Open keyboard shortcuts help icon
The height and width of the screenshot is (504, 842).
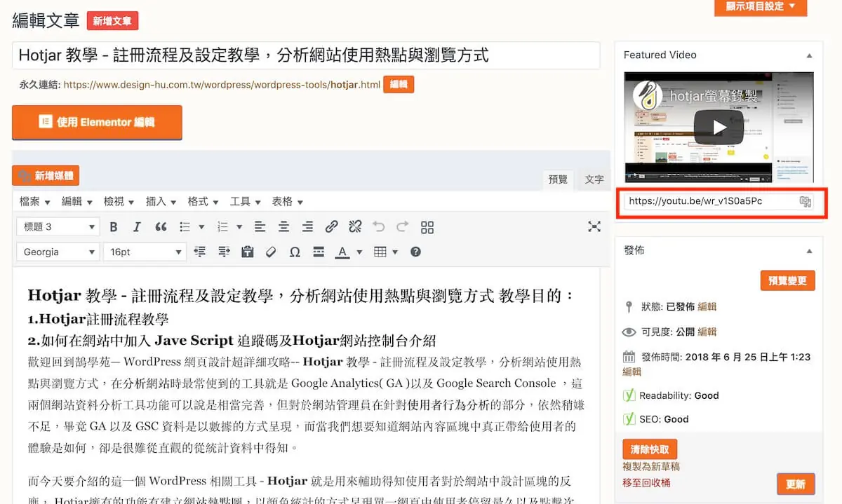tap(415, 252)
